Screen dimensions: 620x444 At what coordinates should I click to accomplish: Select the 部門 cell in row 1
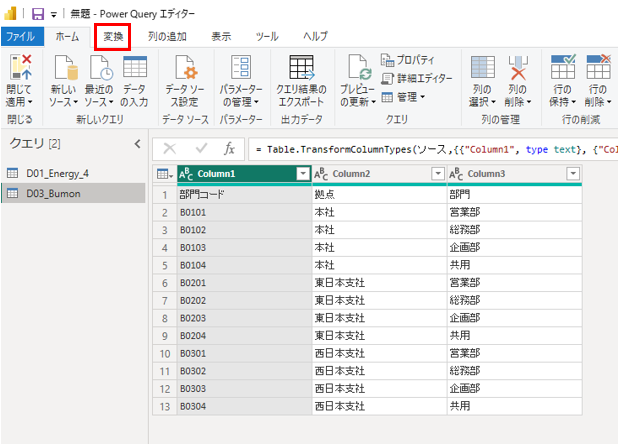(x=514, y=195)
